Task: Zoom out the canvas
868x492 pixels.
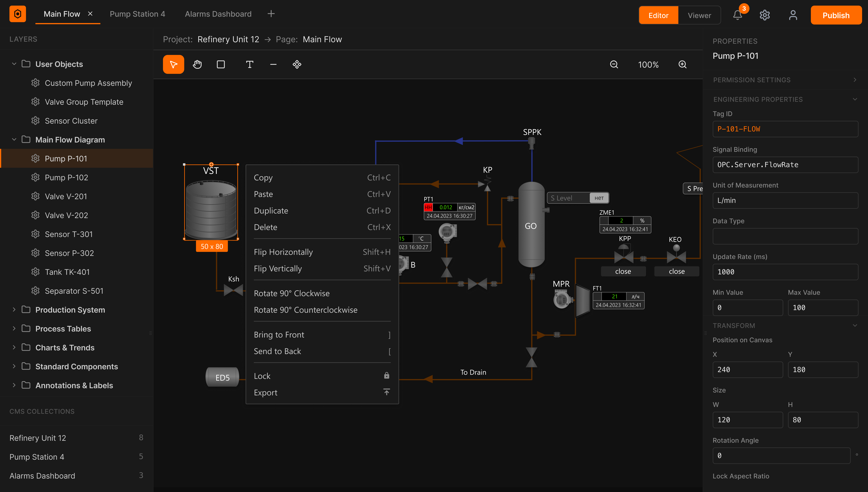Action: (x=614, y=64)
